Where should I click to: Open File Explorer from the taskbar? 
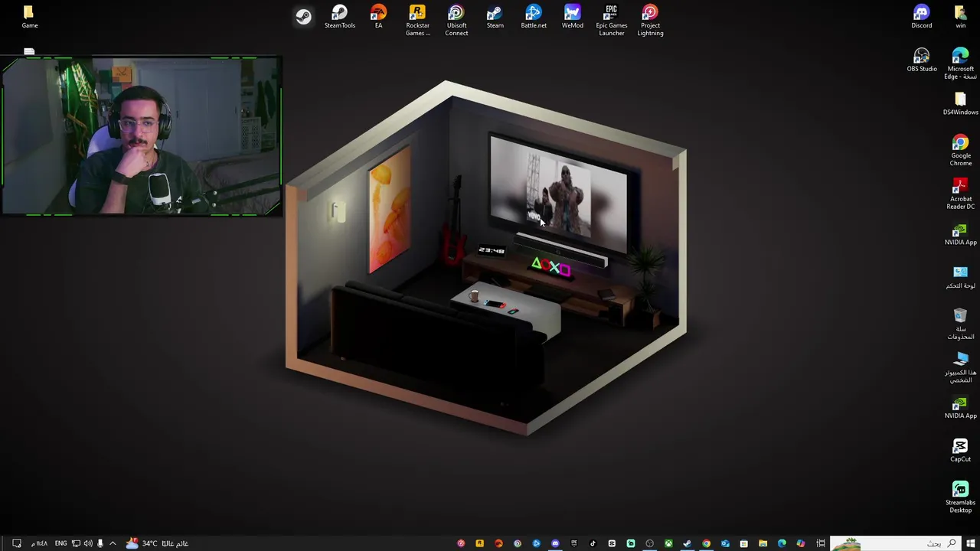click(763, 543)
